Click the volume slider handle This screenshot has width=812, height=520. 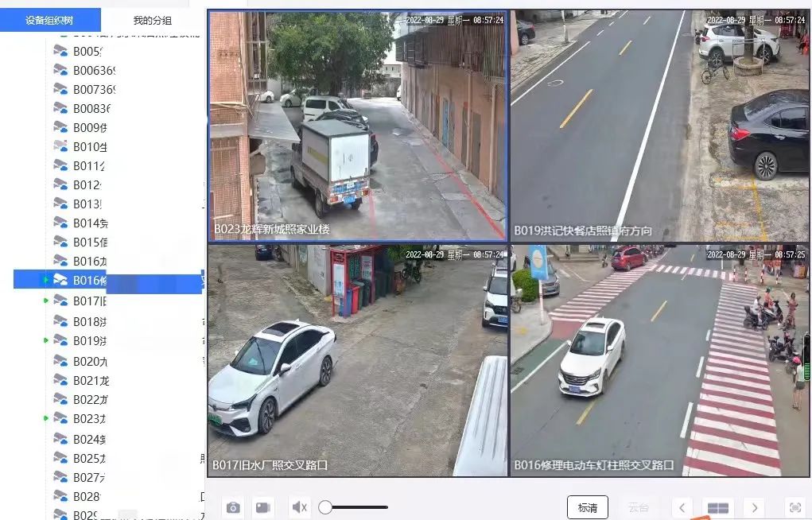click(x=325, y=507)
